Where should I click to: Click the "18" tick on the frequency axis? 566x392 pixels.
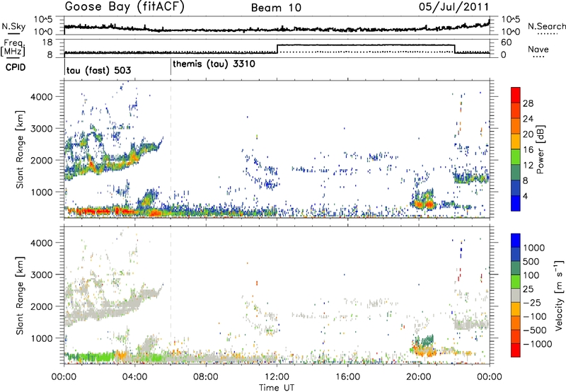click(x=47, y=42)
